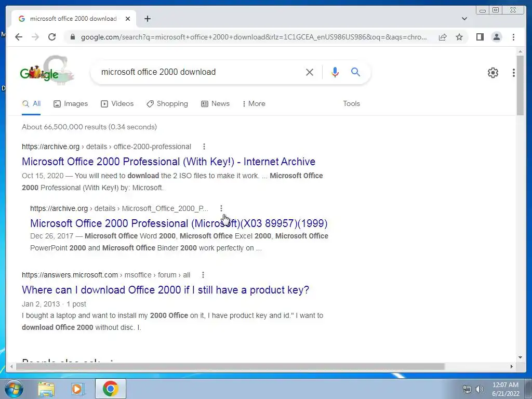The height and width of the screenshot is (399, 532).
Task: Open Microsoft Office 2000 Professional (With Key!) link
Action: pos(169,162)
